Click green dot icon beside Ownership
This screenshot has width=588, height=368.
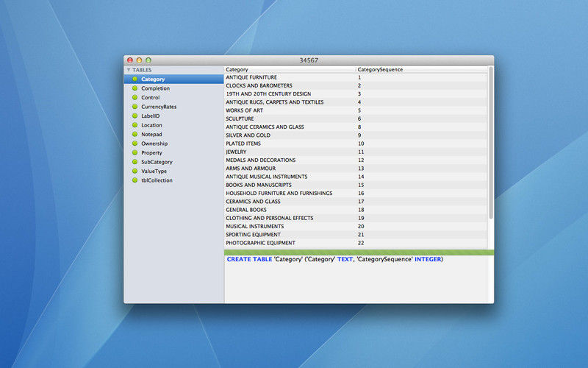pos(135,144)
